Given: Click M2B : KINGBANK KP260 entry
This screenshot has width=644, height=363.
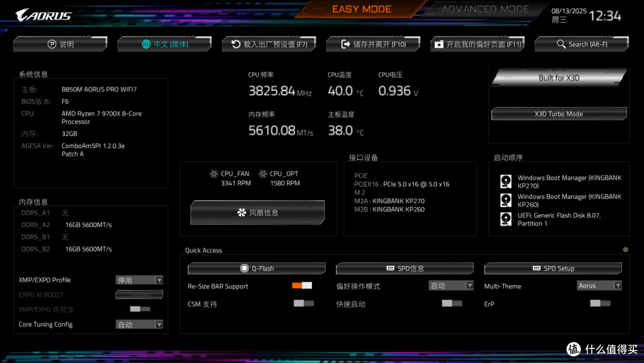Looking at the screenshot, I should 389,209.
